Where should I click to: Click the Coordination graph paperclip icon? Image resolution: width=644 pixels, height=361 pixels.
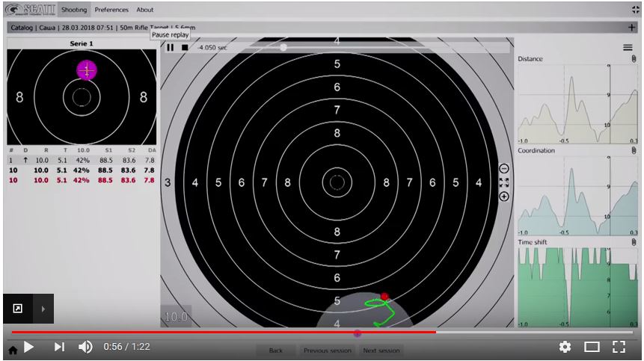tap(632, 150)
